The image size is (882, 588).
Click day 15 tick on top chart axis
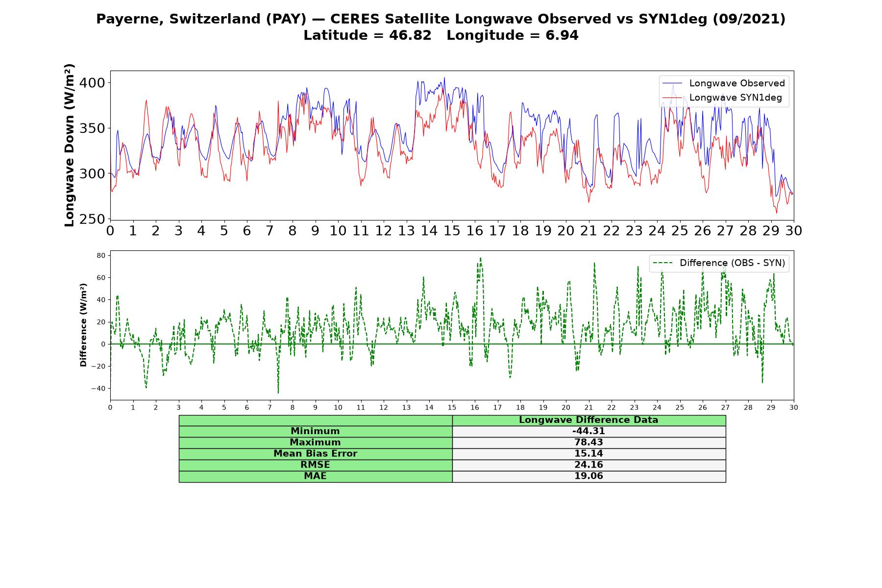(452, 230)
